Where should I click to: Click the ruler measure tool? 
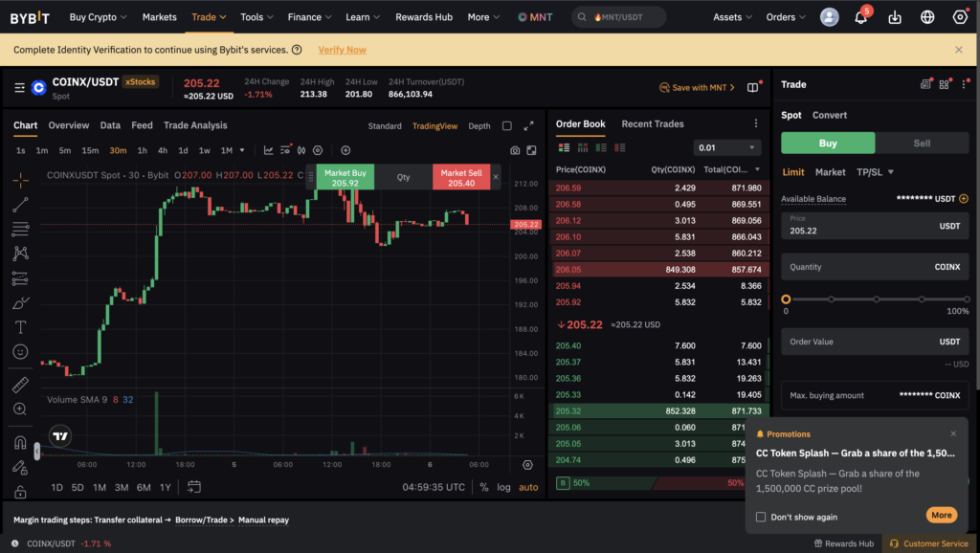coord(20,385)
